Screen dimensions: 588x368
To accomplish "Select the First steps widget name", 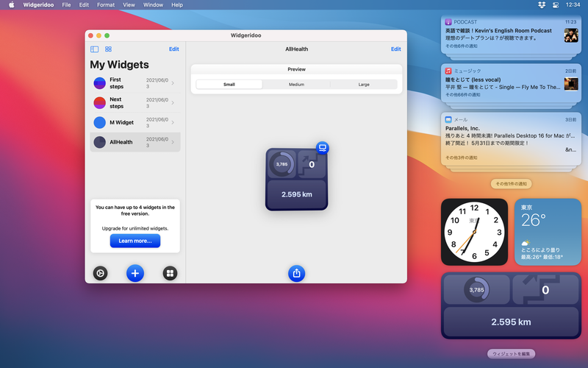I will click(116, 83).
